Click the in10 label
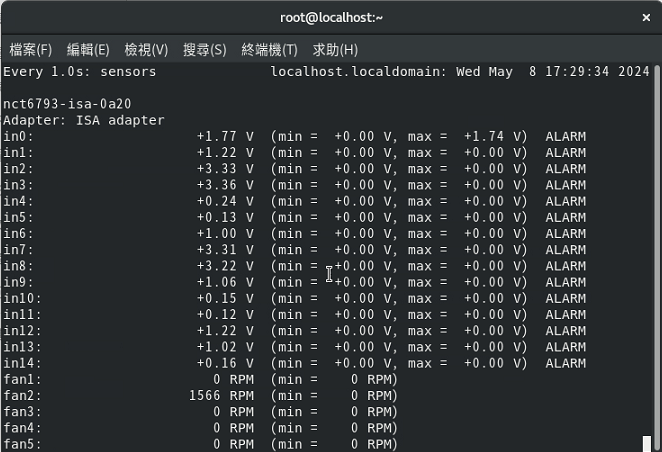662x452 pixels. 22,298
